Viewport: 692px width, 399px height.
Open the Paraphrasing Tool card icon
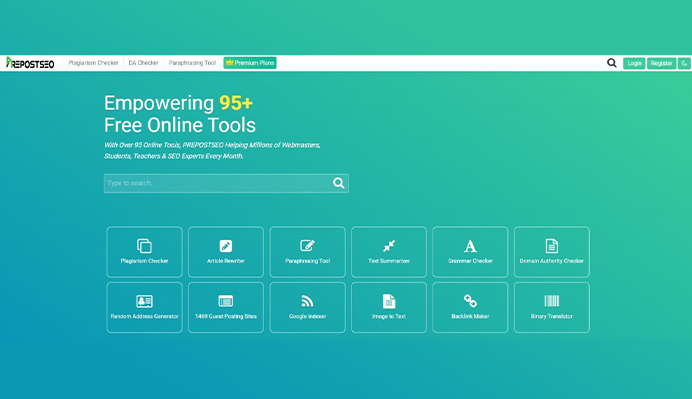click(x=307, y=245)
